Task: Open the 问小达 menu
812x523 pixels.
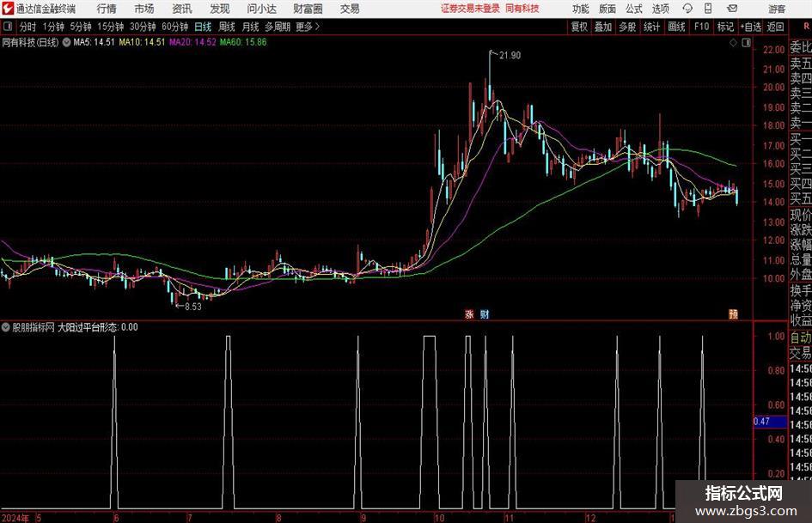Action: point(261,9)
